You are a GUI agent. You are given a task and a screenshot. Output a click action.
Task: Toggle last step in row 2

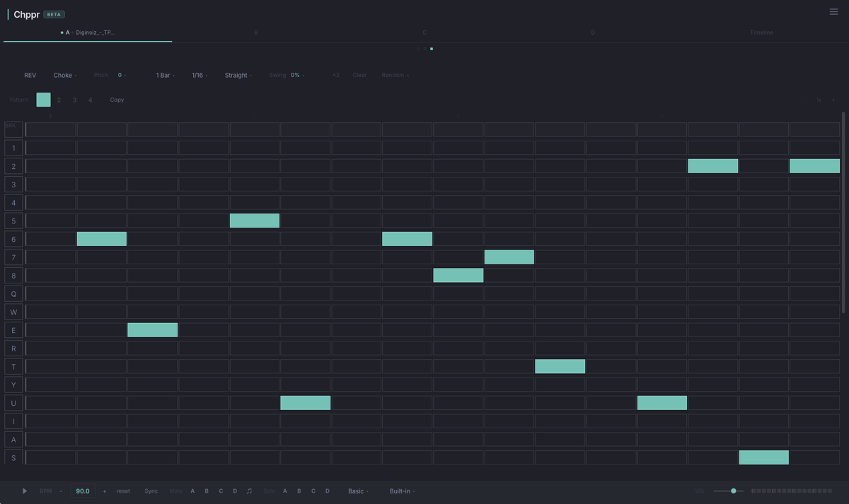pyautogui.click(x=815, y=166)
